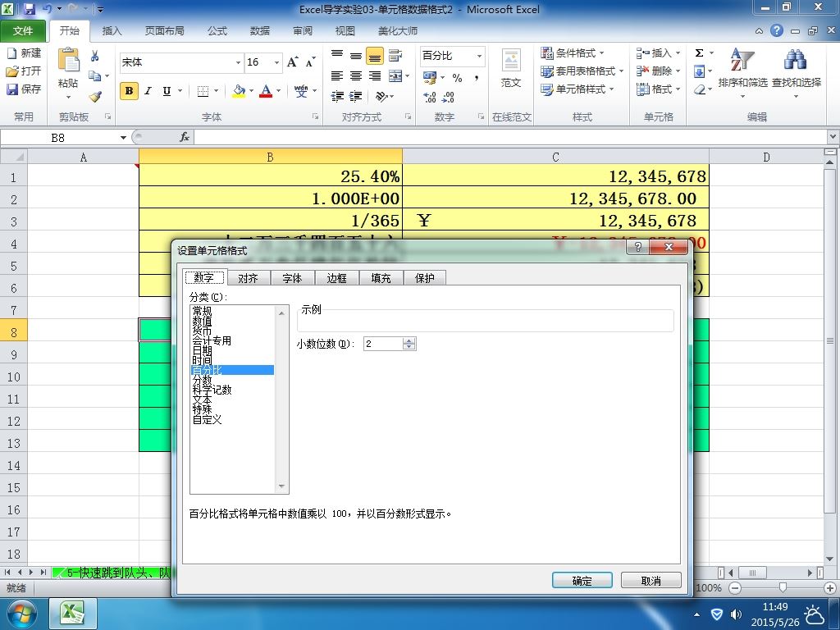This screenshot has height=630, width=840.
Task: Select 自定义 in category list
Action: pyautogui.click(x=208, y=419)
